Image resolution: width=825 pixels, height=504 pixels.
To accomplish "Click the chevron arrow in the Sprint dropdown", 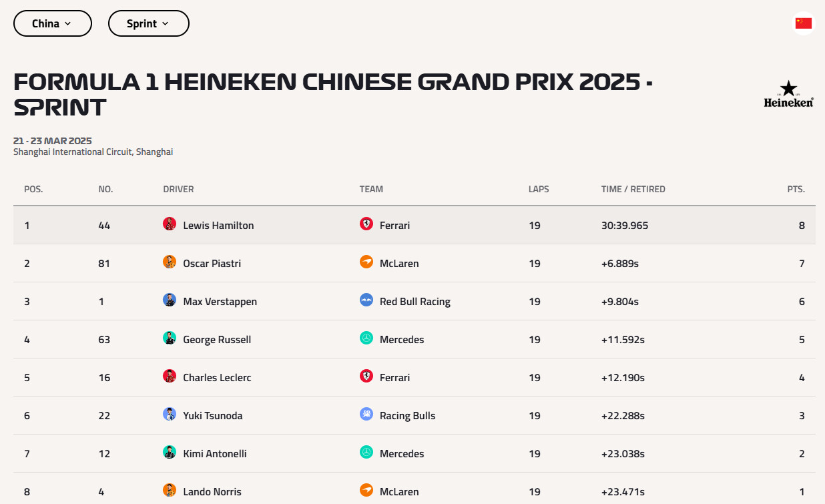I will pyautogui.click(x=165, y=23).
